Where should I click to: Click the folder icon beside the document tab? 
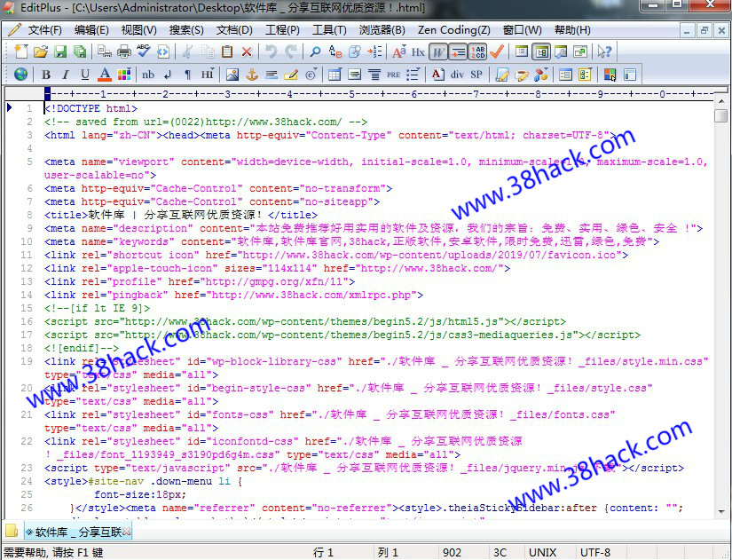pyautogui.click(x=12, y=532)
